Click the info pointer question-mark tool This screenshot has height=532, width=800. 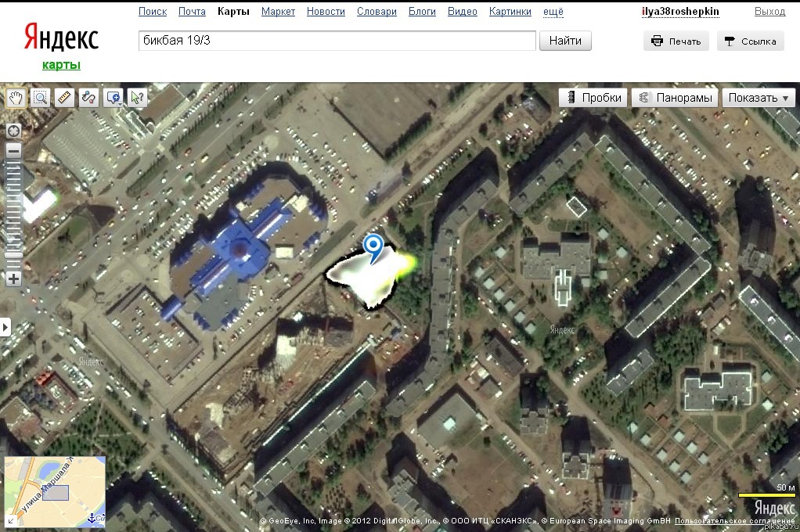[x=137, y=98]
